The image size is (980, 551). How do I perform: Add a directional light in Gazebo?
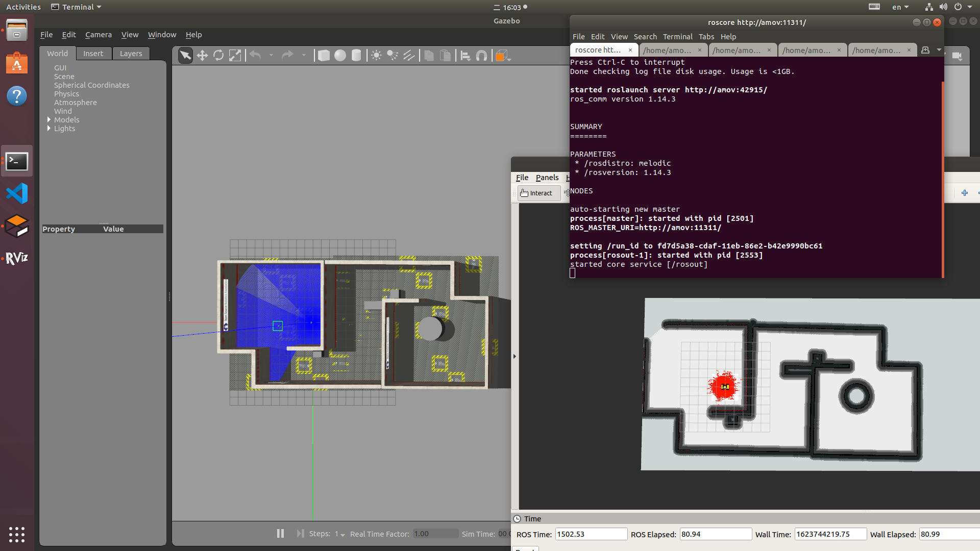click(409, 56)
